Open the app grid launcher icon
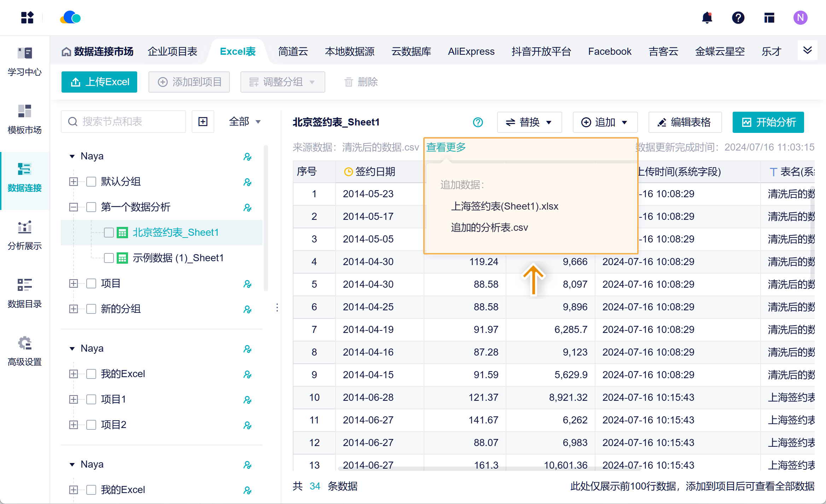Viewport: 826px width, 504px height. pos(27,18)
